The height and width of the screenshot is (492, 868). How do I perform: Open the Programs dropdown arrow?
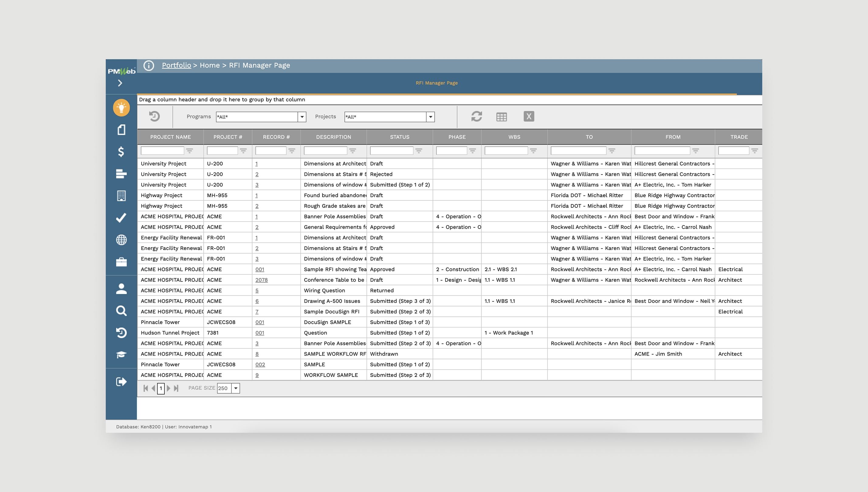302,117
